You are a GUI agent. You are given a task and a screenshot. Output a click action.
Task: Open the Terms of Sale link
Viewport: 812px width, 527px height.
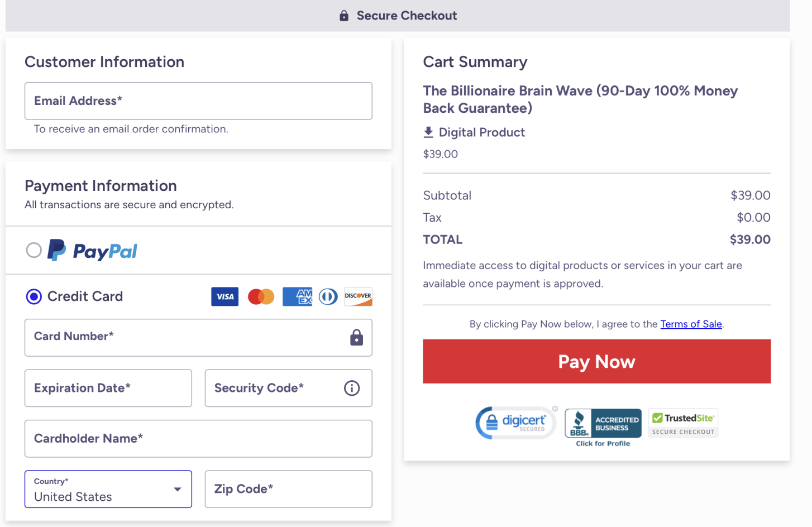tap(691, 324)
